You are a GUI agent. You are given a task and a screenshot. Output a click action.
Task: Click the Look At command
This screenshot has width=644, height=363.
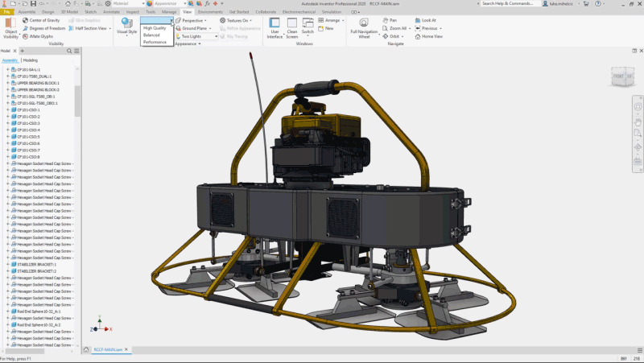coord(426,20)
